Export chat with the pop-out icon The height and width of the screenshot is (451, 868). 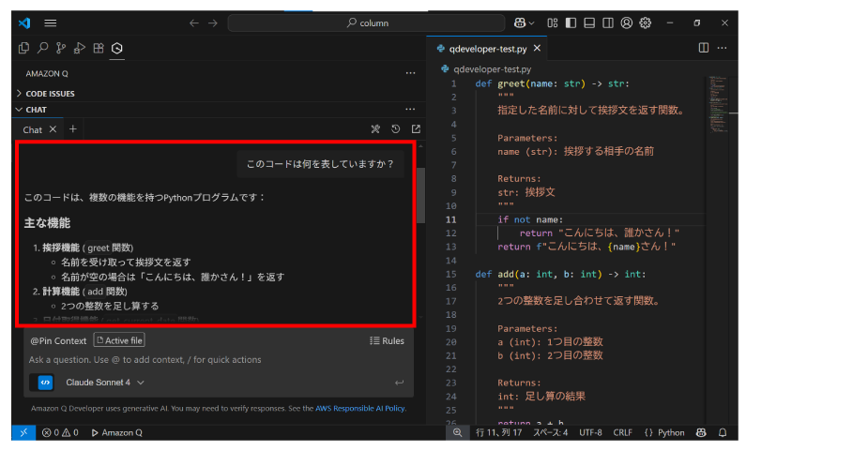click(416, 129)
